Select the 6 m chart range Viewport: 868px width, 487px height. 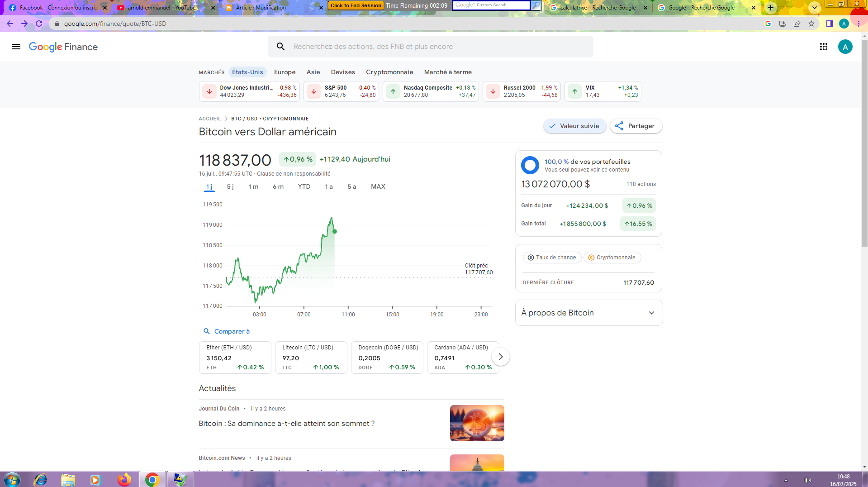tap(278, 186)
